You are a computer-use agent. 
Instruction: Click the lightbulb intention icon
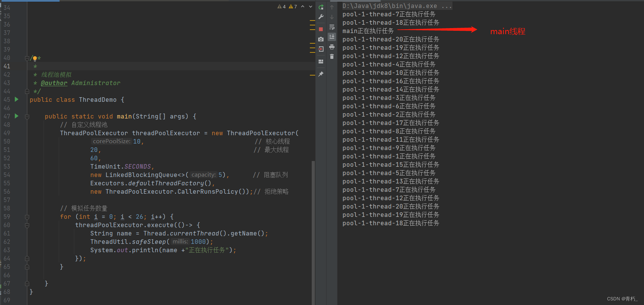[35, 58]
